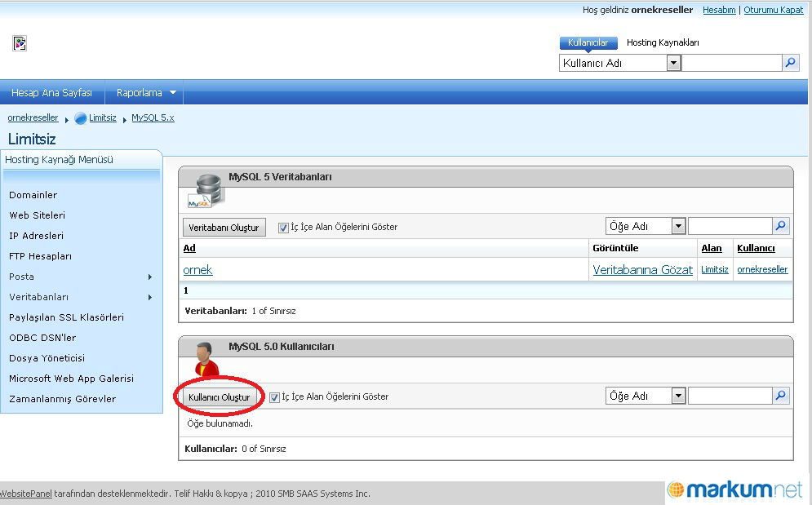
Task: Click the top search magnifier icon
Action: (x=790, y=63)
